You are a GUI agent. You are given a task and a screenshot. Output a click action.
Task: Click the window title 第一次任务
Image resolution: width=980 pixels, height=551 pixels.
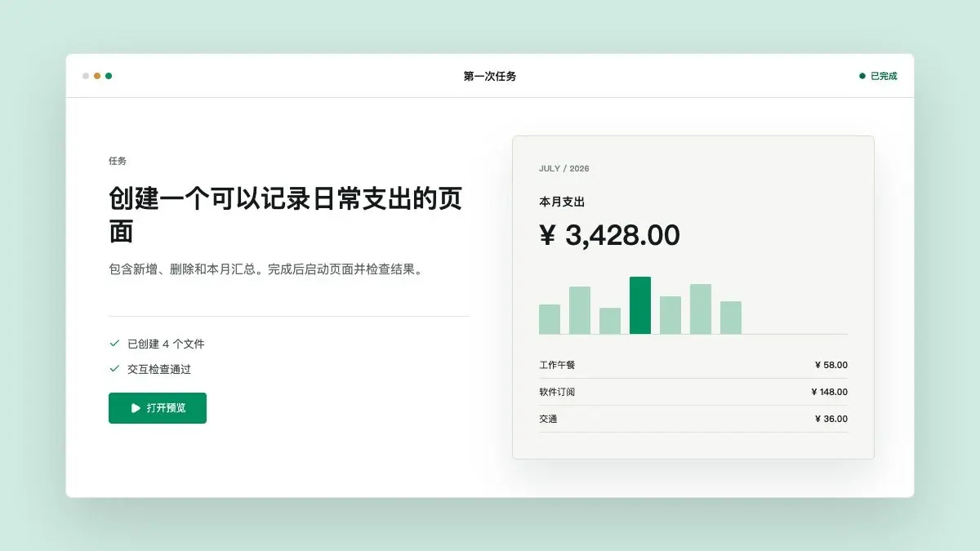click(490, 76)
